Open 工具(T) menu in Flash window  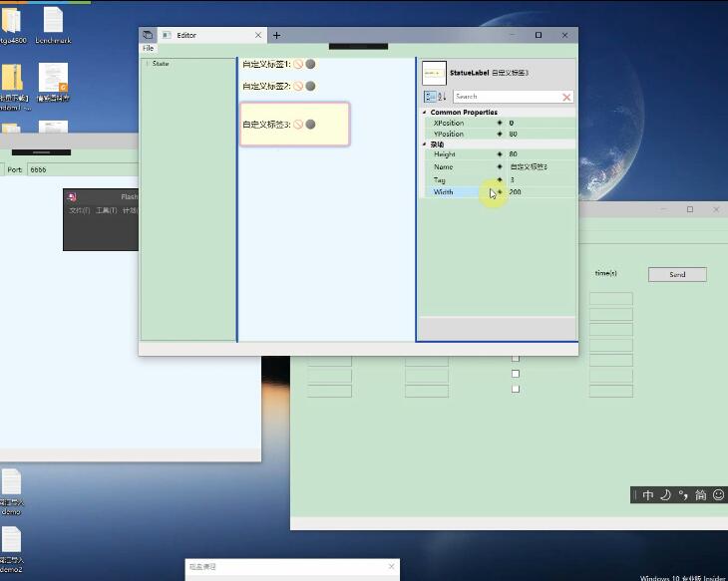coord(107,210)
